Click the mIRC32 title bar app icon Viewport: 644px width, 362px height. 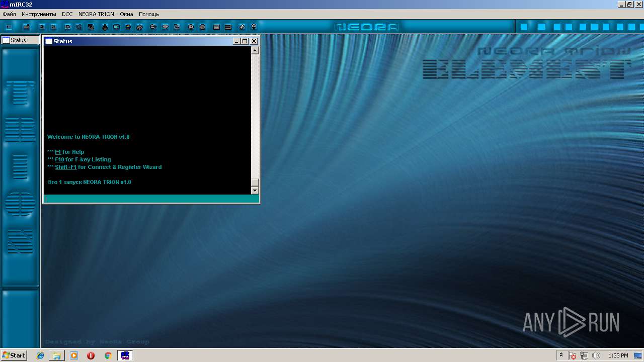(x=5, y=5)
